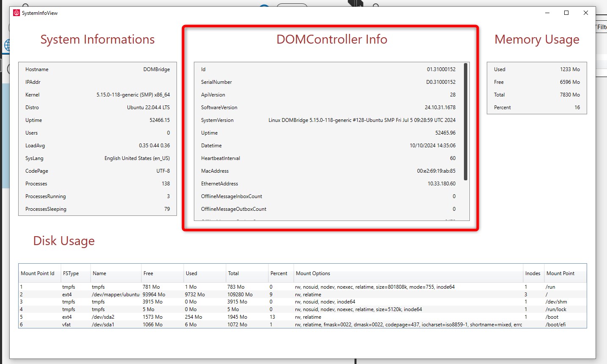607x364 pixels.
Task: Select the Hostname row showing DOMBridge
Action: point(97,69)
